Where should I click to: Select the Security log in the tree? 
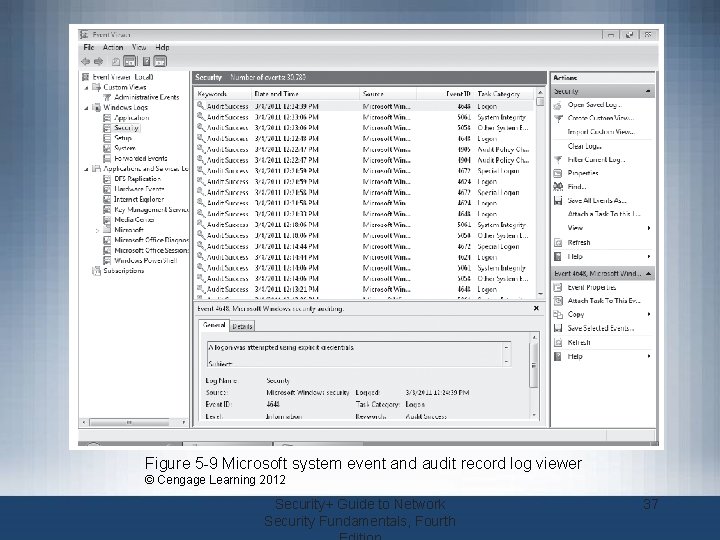[126, 128]
